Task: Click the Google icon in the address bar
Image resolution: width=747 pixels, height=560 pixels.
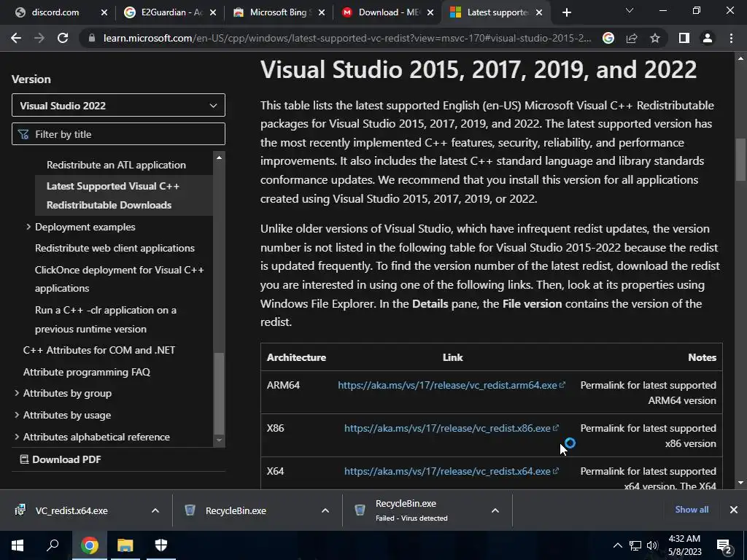Action: [608, 38]
